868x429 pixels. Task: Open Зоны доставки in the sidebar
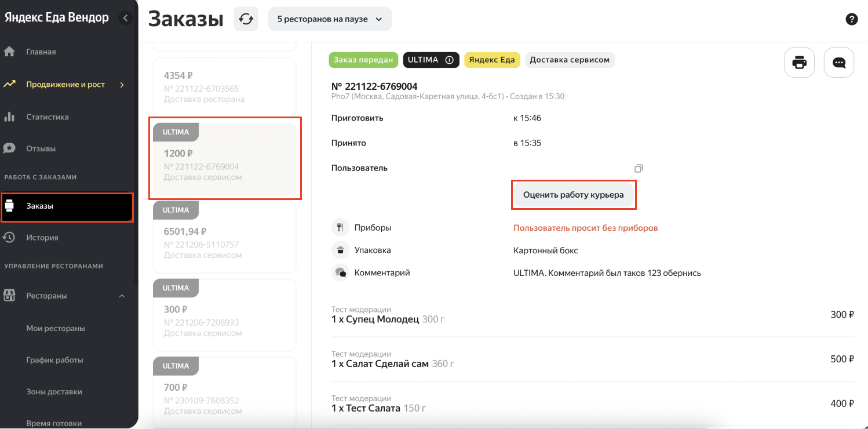click(x=54, y=392)
